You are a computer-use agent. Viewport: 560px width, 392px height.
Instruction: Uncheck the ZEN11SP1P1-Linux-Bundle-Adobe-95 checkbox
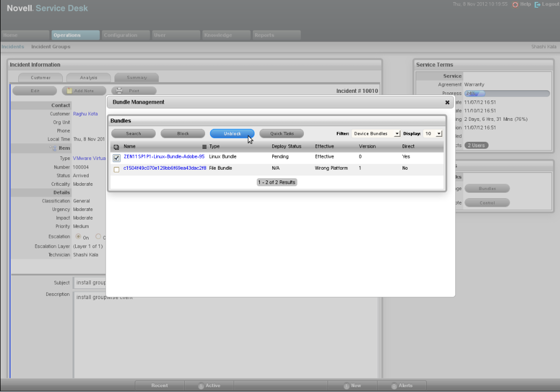(117, 157)
